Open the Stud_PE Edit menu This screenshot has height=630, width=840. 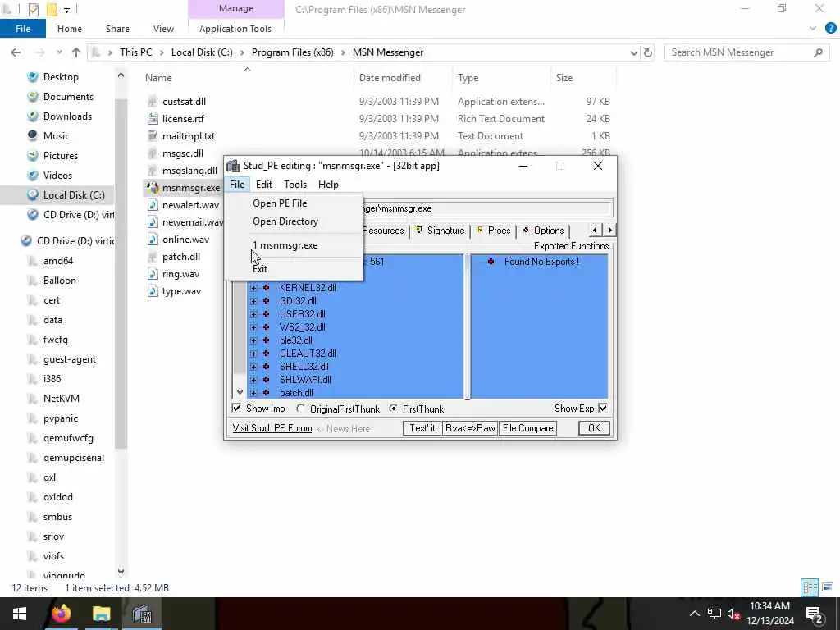pos(264,185)
